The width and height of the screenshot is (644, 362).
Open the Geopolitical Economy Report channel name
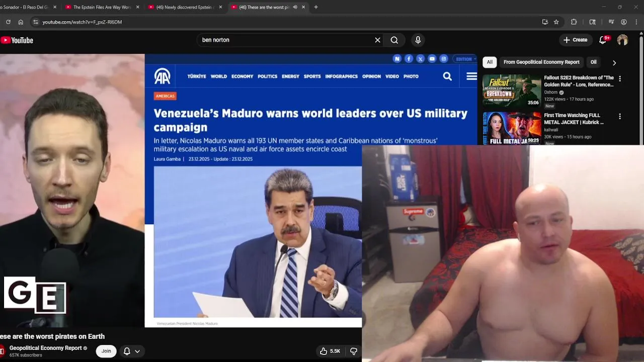(45, 348)
